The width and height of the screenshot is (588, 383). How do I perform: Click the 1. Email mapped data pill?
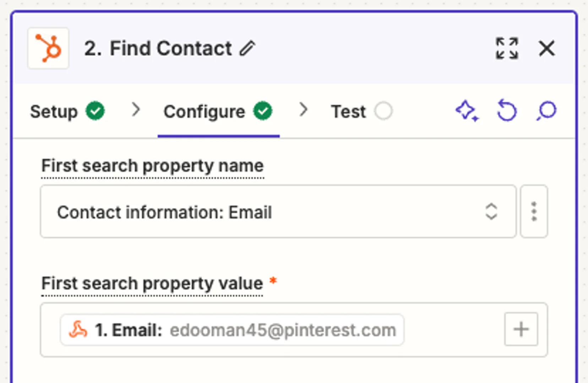click(233, 329)
